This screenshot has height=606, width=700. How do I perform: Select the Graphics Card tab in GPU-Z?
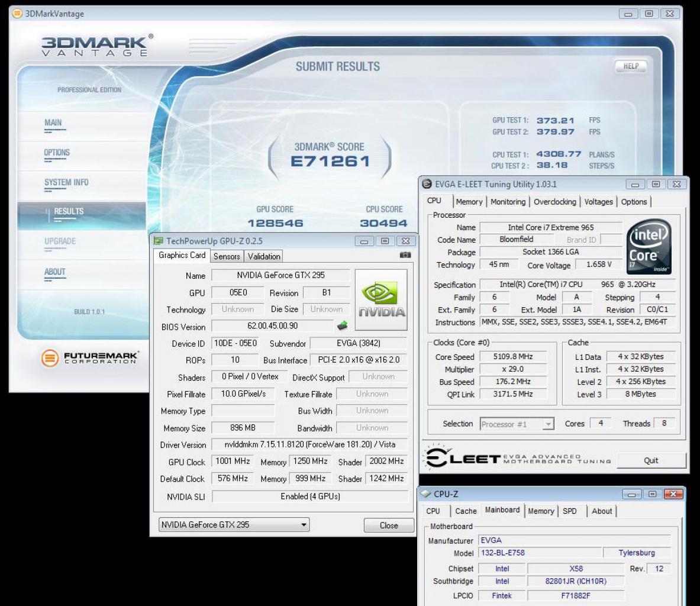coord(182,255)
